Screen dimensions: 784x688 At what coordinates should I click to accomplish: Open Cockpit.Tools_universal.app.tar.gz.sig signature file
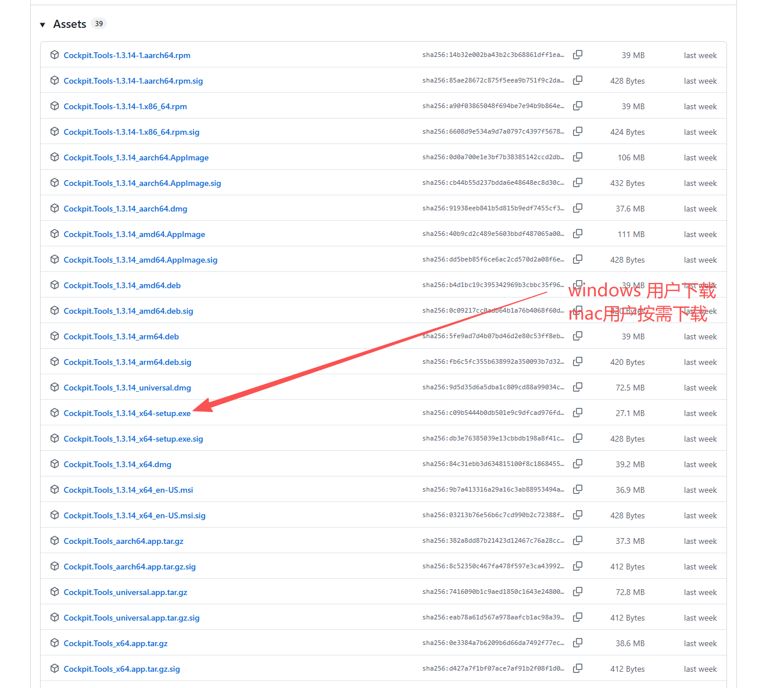coord(132,618)
